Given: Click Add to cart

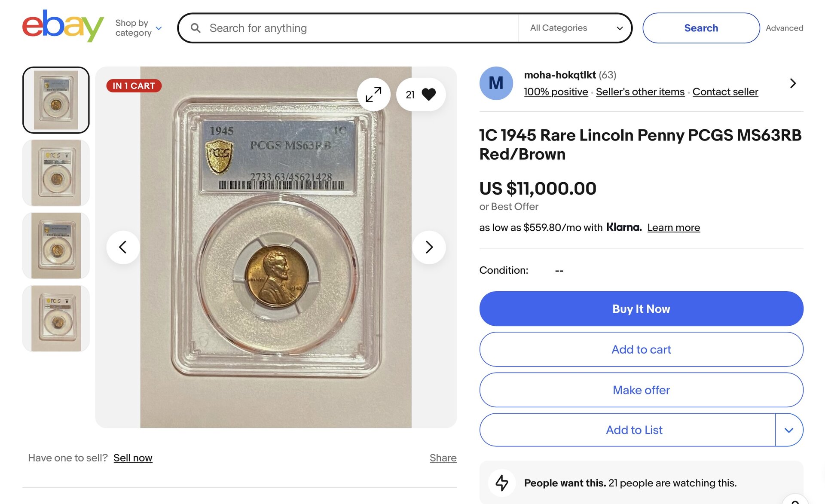Looking at the screenshot, I should coord(641,349).
